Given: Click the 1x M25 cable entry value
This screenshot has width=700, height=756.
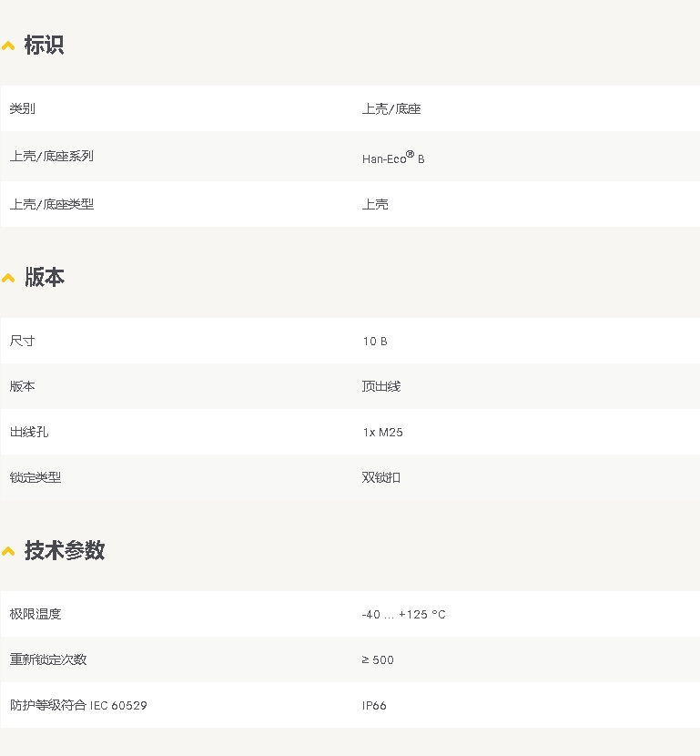Looking at the screenshot, I should tap(382, 433).
